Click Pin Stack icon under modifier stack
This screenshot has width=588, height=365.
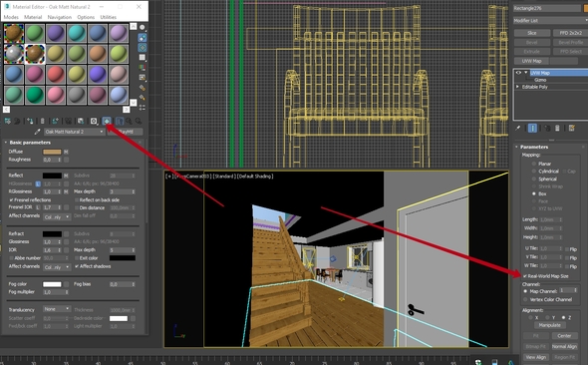(x=518, y=129)
